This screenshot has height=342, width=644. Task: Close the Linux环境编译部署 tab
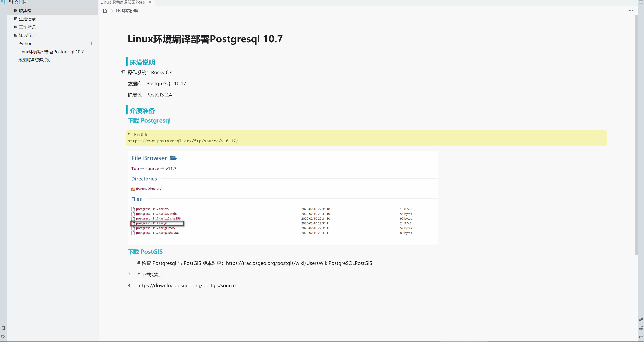pos(150,2)
